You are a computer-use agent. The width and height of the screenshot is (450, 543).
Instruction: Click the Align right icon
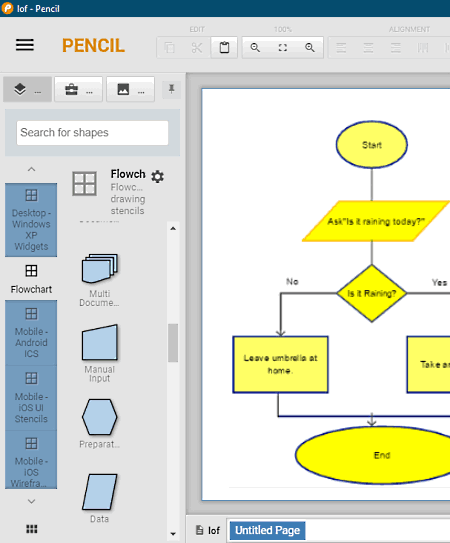396,47
